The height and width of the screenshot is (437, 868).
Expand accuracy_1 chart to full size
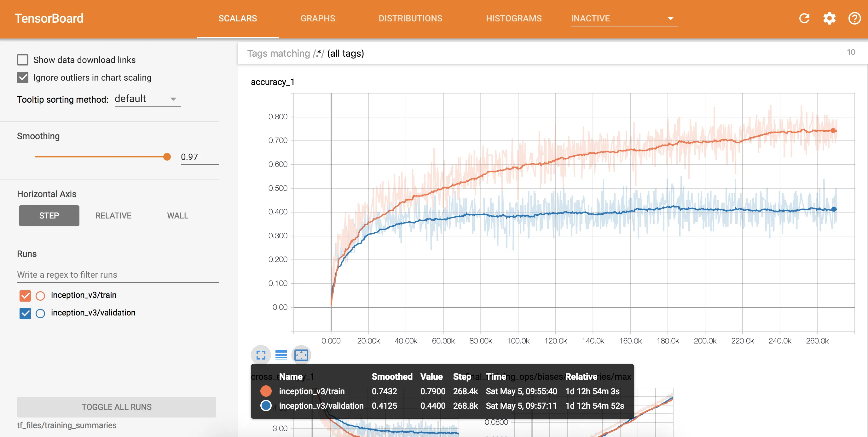[261, 355]
